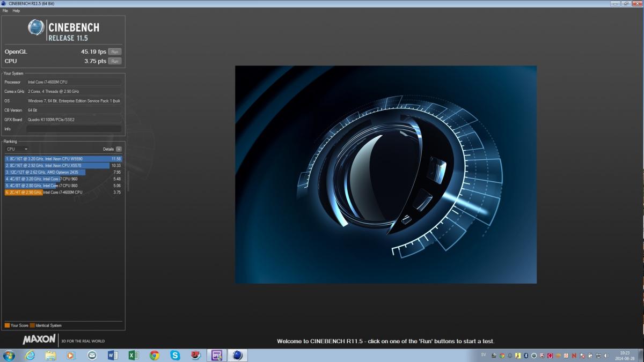Run the OpenGL benchmark test
Viewport: 644px width, 362px height.
[x=115, y=52]
